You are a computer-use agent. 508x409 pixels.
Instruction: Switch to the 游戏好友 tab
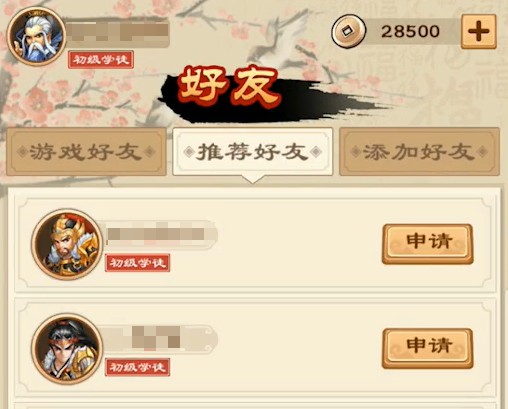(x=86, y=152)
